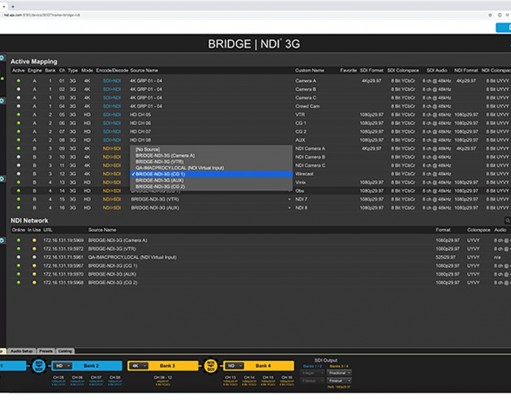This screenshot has width=511, height=400.
Task: Click the blue button at top right of page
Action: 503,28
